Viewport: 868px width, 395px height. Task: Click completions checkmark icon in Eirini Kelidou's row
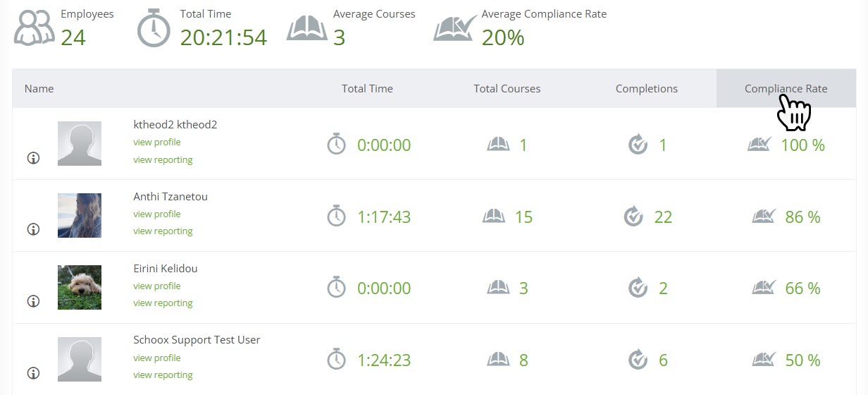pyautogui.click(x=638, y=288)
